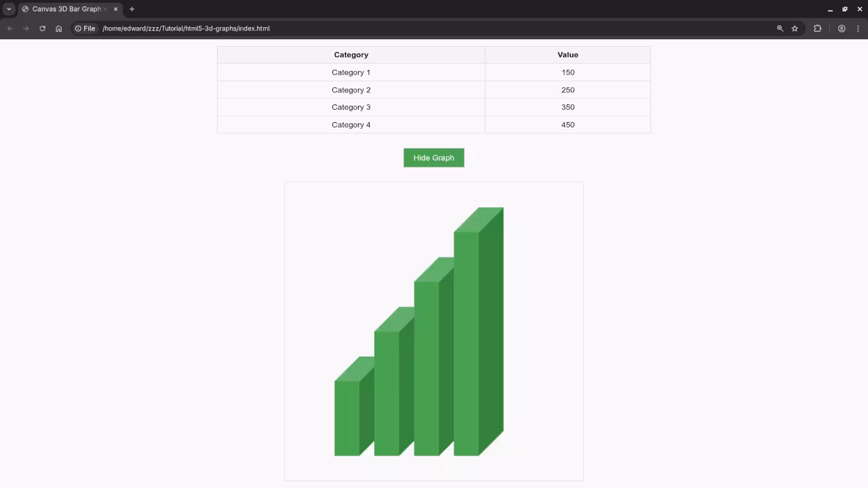The image size is (868, 488).
Task: Open a new tab with the plus button
Action: 132,9
